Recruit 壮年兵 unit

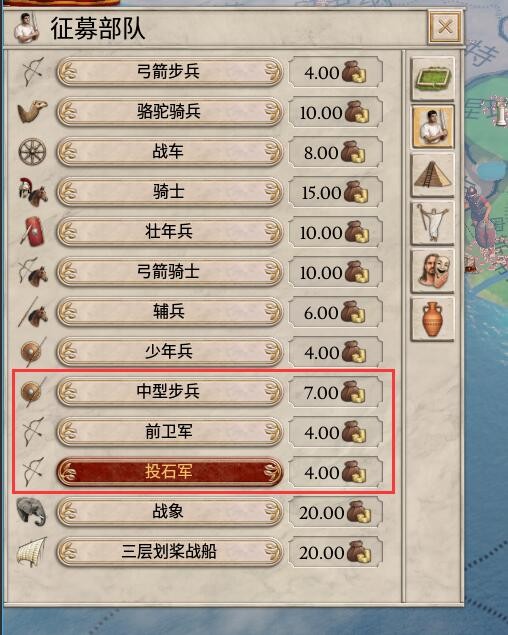(x=169, y=232)
